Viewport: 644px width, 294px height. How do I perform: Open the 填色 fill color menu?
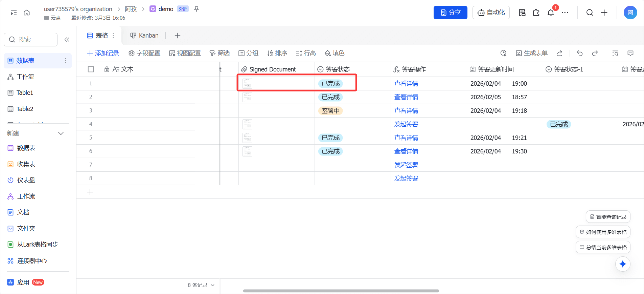[335, 53]
